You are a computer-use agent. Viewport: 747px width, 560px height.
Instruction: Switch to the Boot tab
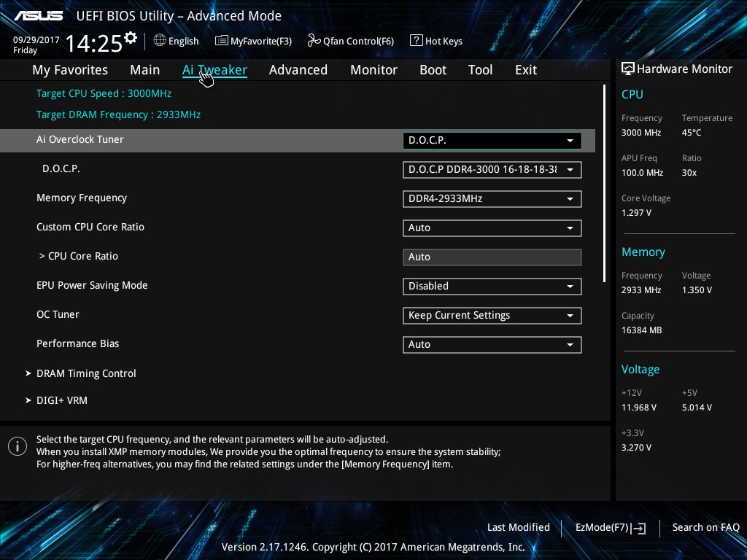point(433,70)
